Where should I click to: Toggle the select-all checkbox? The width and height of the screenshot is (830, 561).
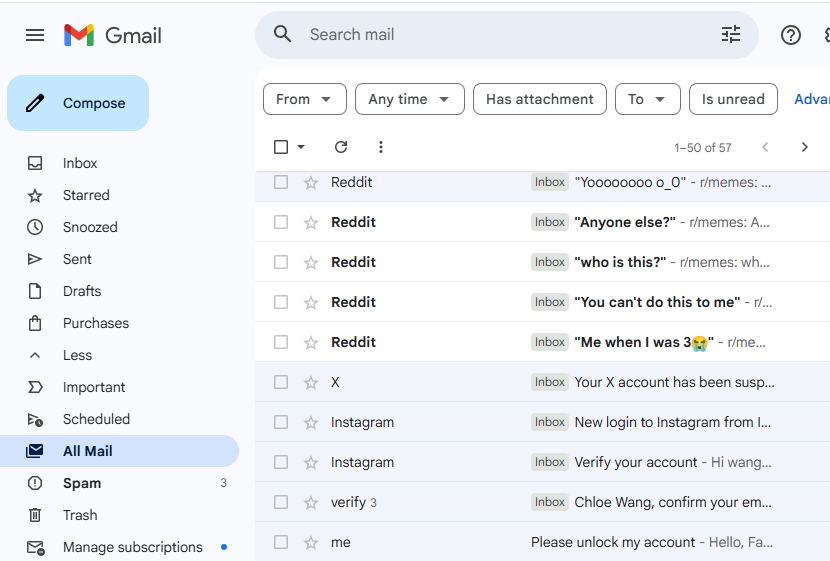click(x=281, y=147)
